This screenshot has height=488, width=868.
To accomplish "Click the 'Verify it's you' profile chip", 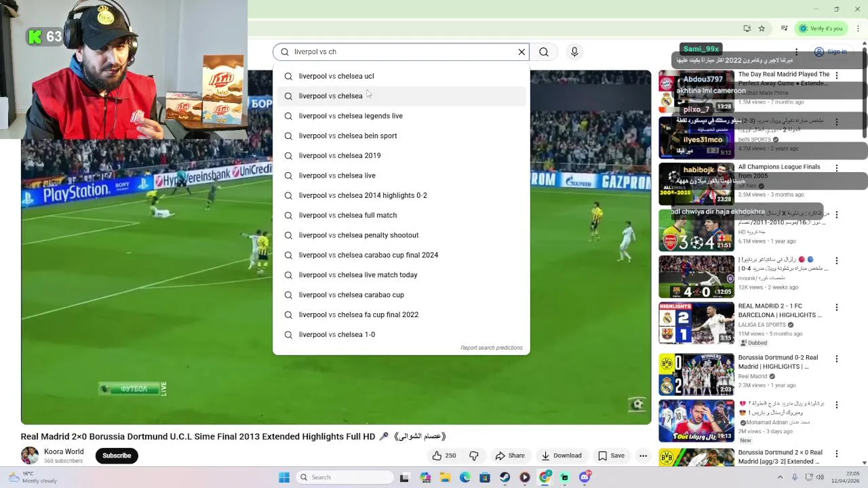I will point(821,28).
